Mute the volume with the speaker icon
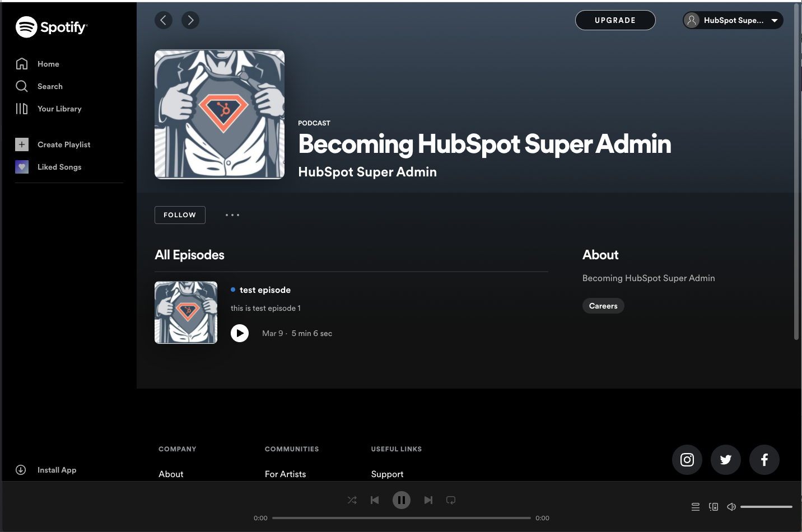This screenshot has width=802, height=532. (x=731, y=506)
